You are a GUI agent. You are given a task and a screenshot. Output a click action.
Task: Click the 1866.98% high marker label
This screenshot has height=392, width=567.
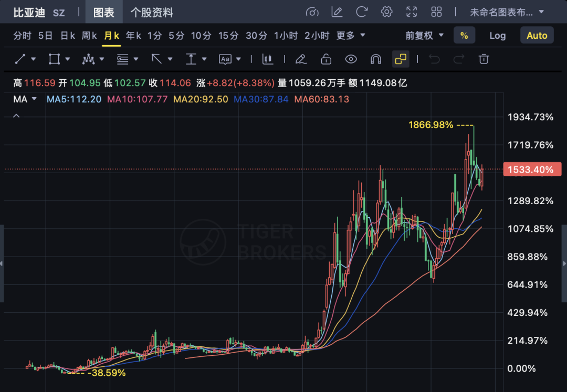[430, 125]
